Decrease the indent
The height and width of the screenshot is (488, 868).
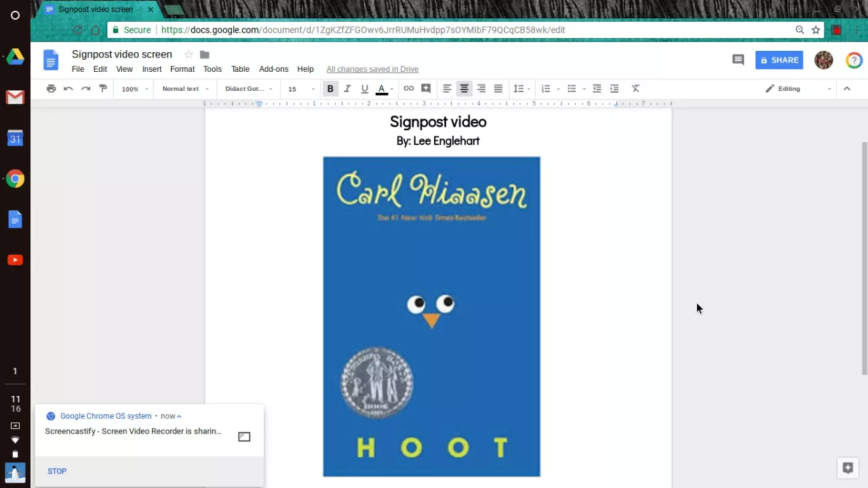(x=597, y=89)
